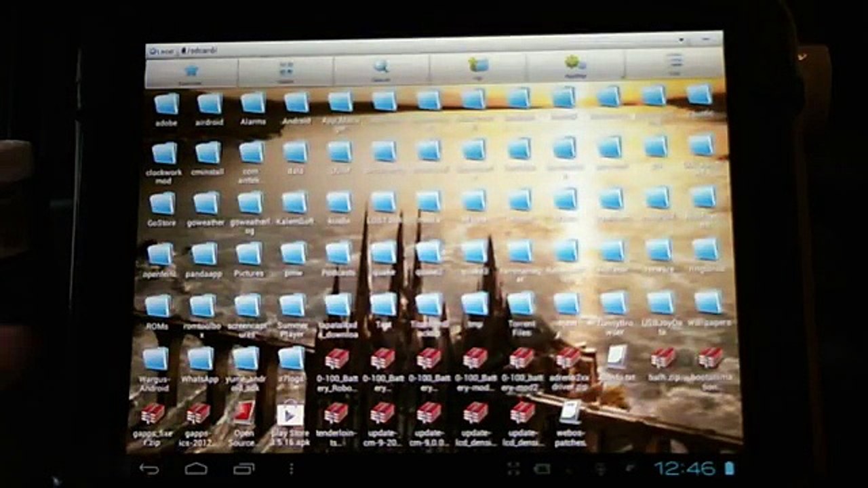Click the View grid toolbar button
Viewport: 868px width, 488px height.
point(286,71)
